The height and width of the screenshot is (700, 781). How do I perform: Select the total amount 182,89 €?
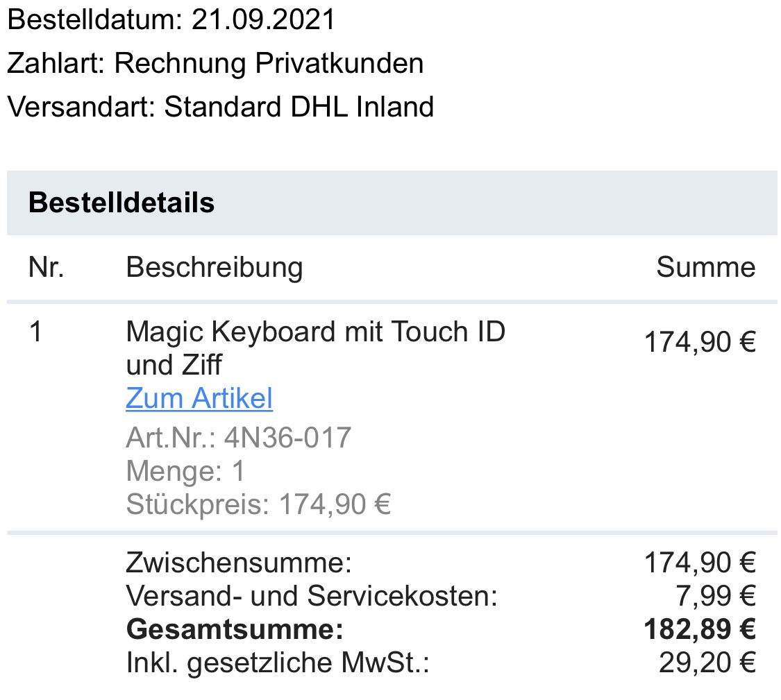[699, 630]
